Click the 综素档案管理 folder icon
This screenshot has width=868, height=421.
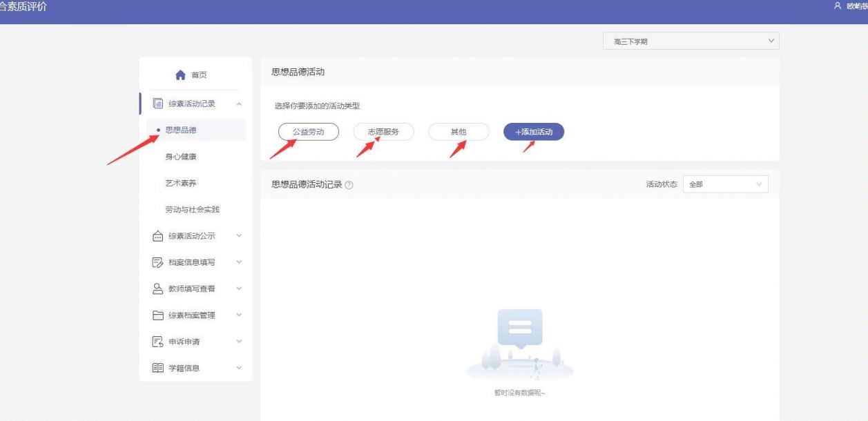(157, 315)
